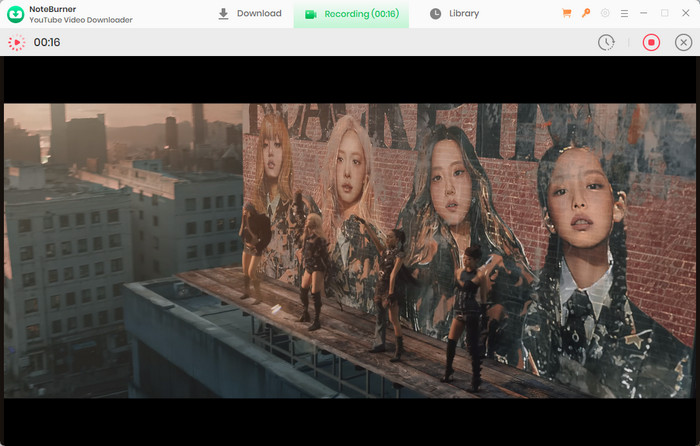Click the recording status play icon
This screenshot has width=700, height=446.
point(16,43)
